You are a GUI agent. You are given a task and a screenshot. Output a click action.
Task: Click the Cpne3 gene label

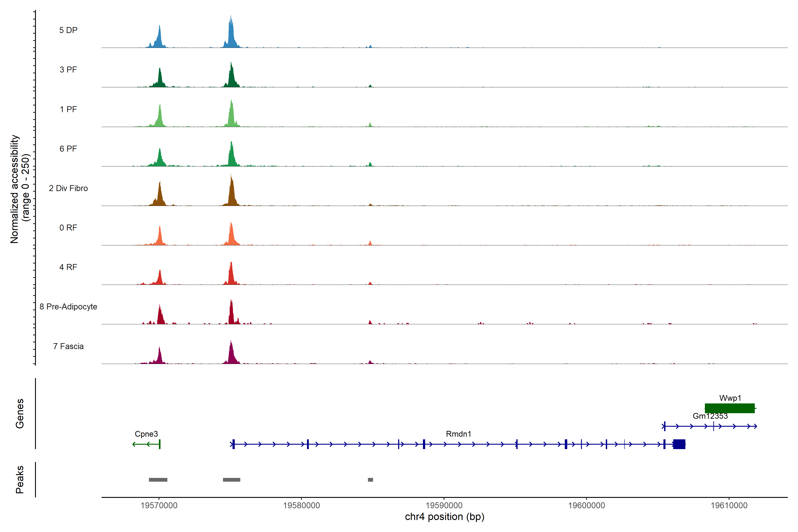tap(146, 434)
